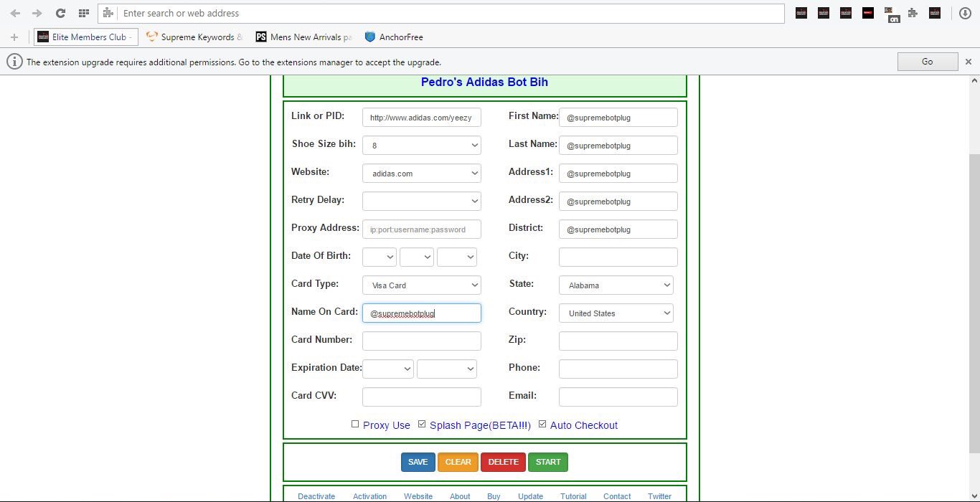Click the empty City input field
Screen dimensions: 980x502
(x=618, y=257)
